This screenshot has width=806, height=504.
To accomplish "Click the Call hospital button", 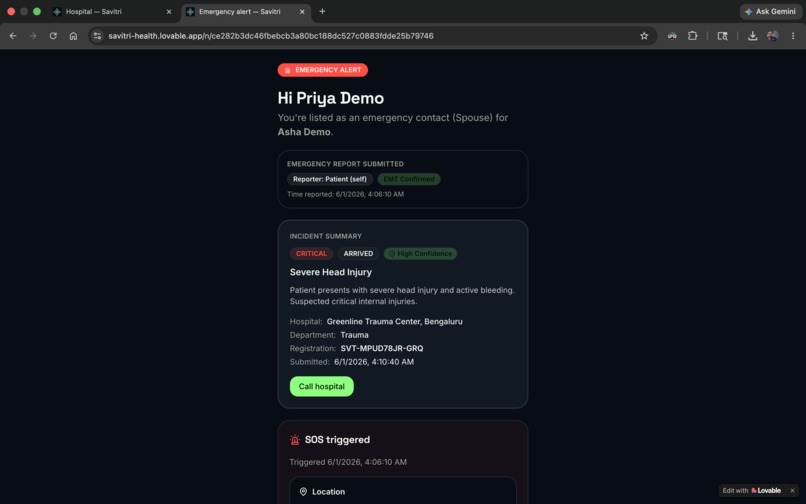I will click(x=322, y=386).
